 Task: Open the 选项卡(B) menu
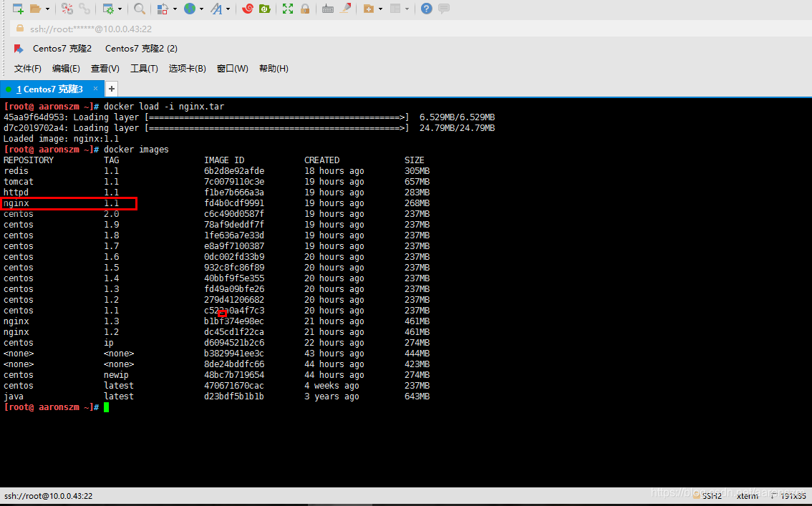click(188, 68)
